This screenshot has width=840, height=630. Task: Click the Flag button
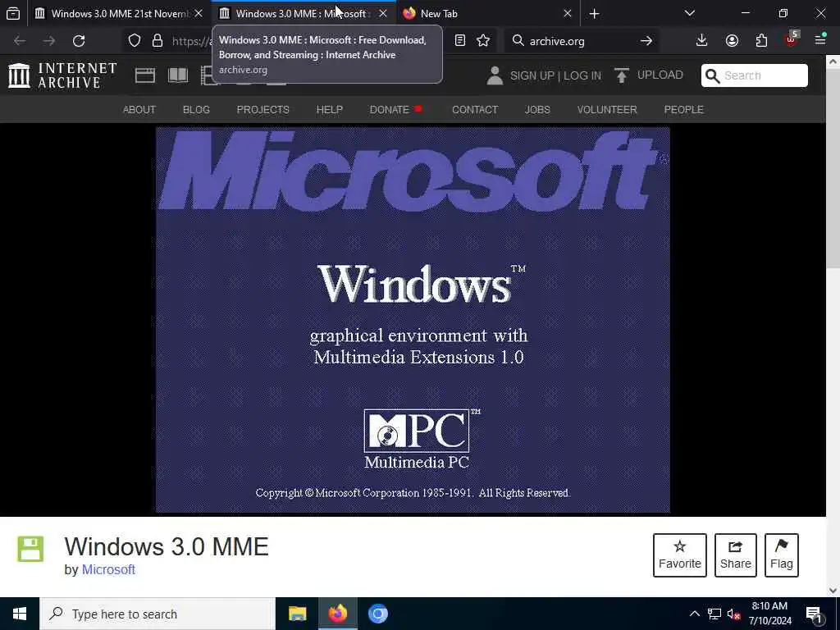(782, 555)
